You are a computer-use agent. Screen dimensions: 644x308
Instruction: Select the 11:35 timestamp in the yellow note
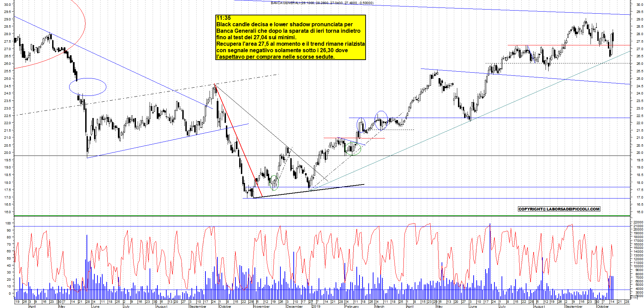pyautogui.click(x=224, y=18)
